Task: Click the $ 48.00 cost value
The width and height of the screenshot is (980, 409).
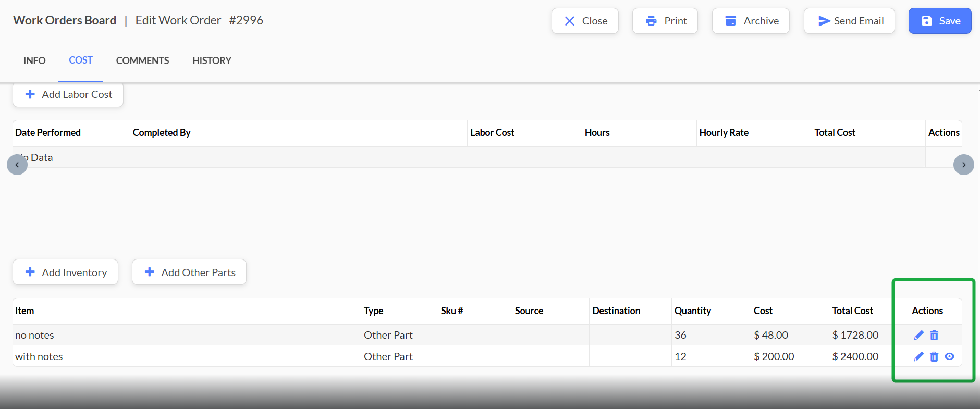Action: tap(771, 335)
